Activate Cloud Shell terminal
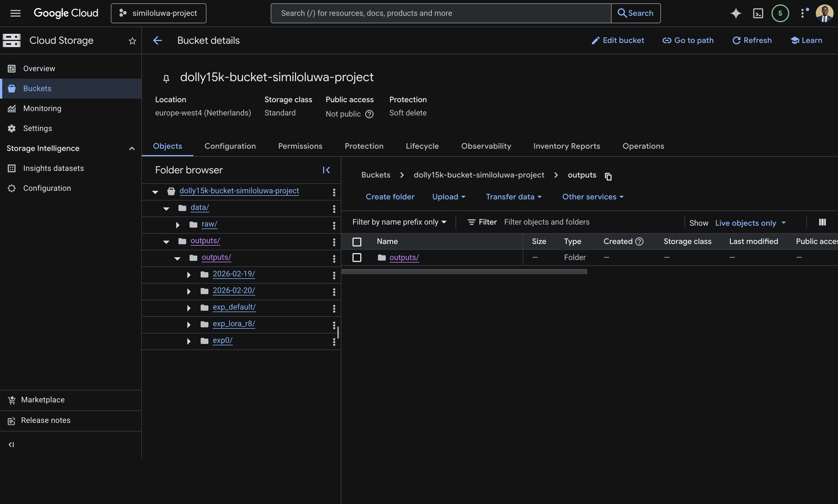The image size is (838, 504). click(x=758, y=13)
